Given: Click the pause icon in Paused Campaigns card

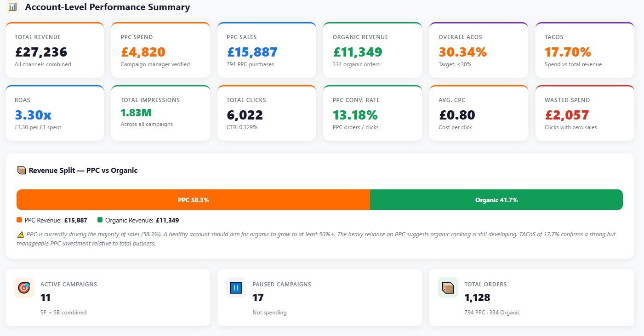Looking at the screenshot, I should (x=236, y=288).
